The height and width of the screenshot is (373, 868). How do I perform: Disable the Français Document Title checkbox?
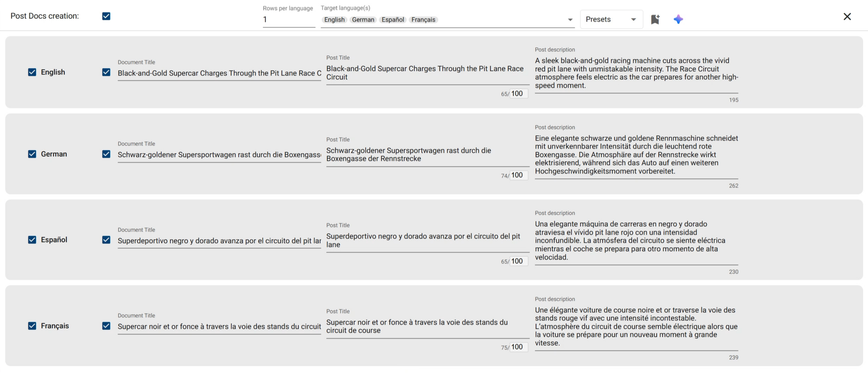(106, 326)
